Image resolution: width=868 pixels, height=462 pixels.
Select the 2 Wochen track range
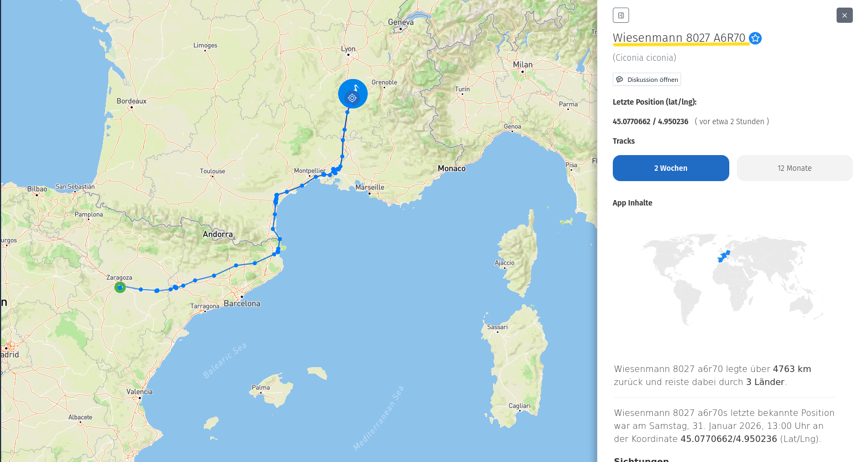(670, 168)
